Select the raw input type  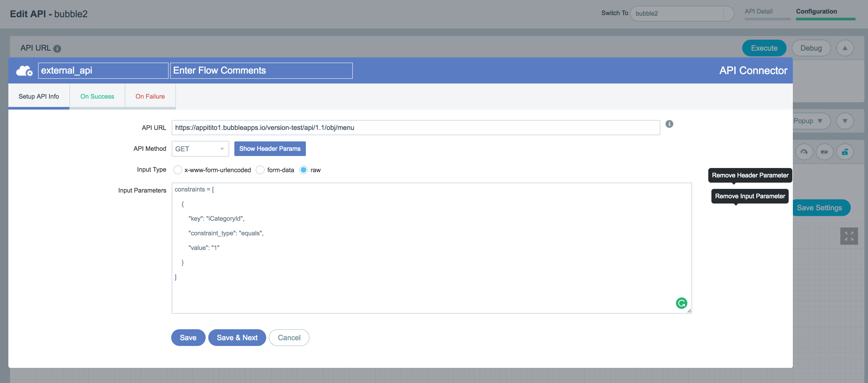(303, 170)
